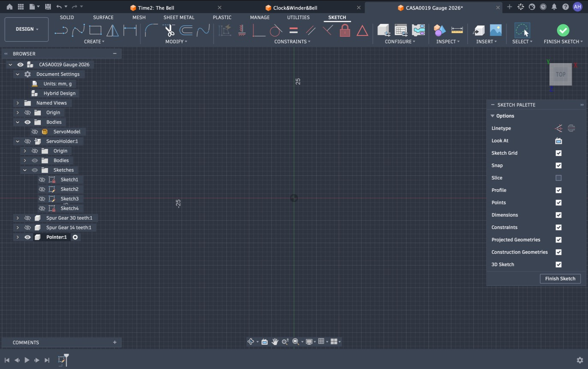The image size is (588, 369).
Task: Select the Mirror sketch tool
Action: coord(112,30)
